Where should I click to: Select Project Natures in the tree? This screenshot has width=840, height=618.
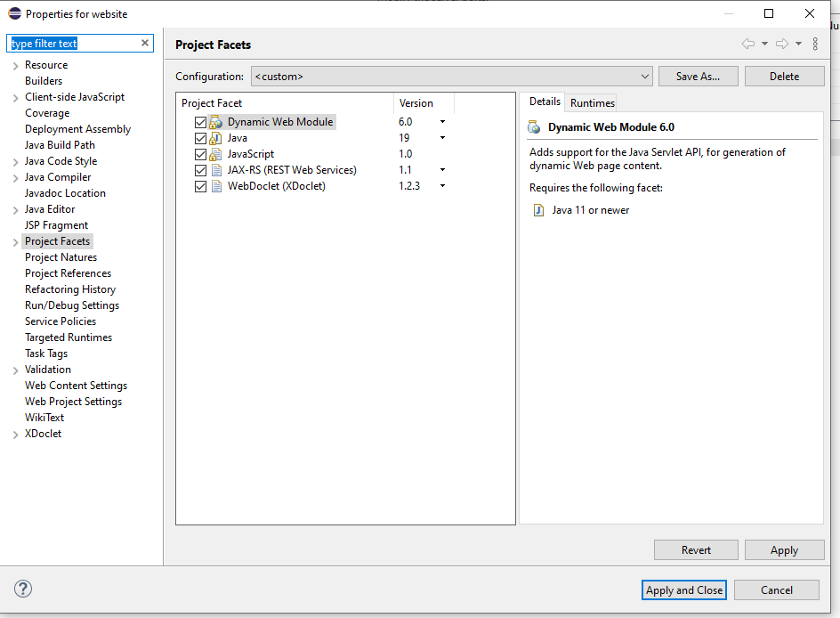pos(61,257)
